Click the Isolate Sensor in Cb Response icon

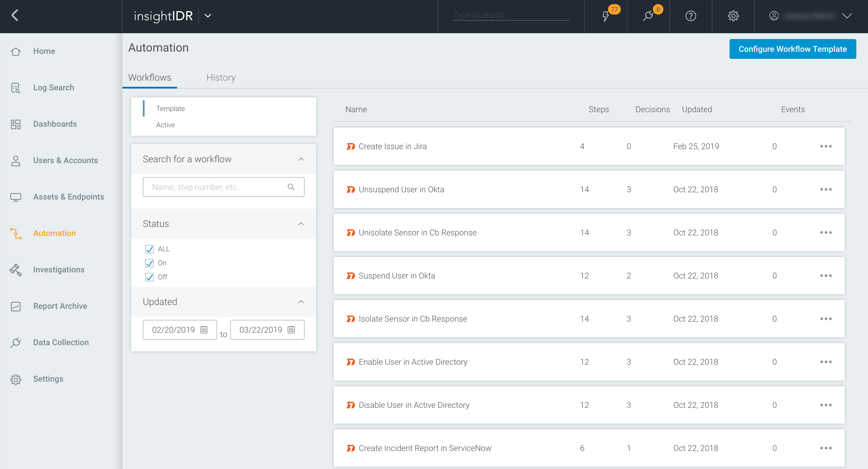click(350, 319)
